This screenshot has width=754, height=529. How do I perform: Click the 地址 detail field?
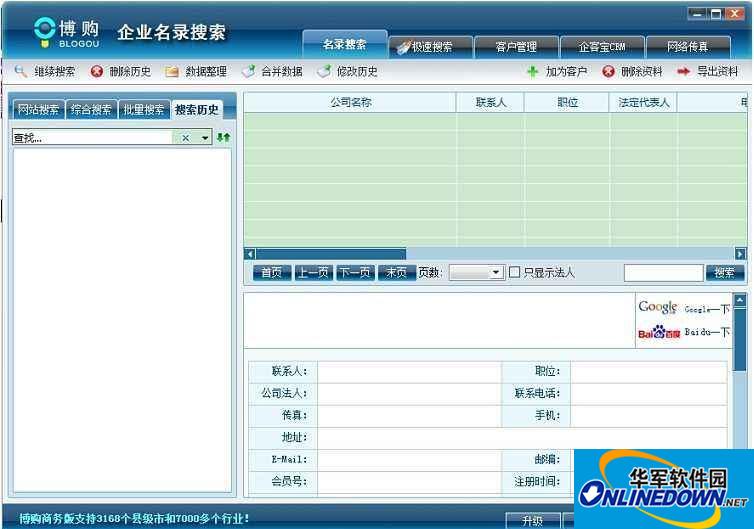[522, 438]
